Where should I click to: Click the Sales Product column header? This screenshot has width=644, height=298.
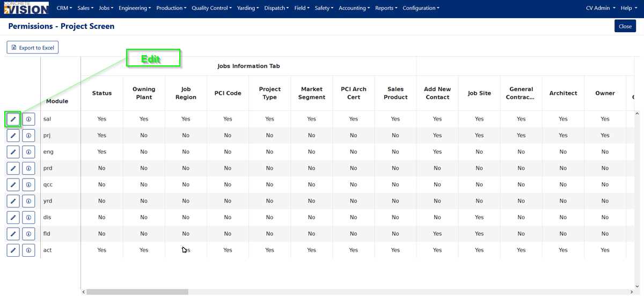click(x=395, y=93)
